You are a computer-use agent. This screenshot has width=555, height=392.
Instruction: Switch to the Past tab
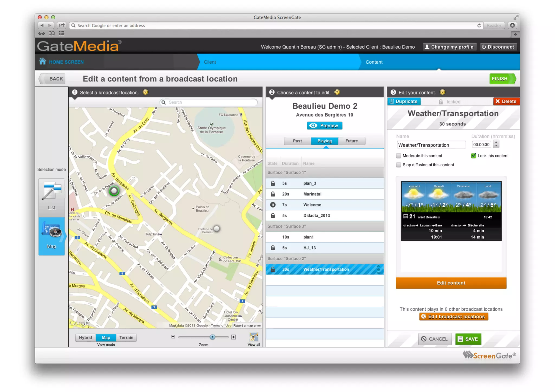297,141
